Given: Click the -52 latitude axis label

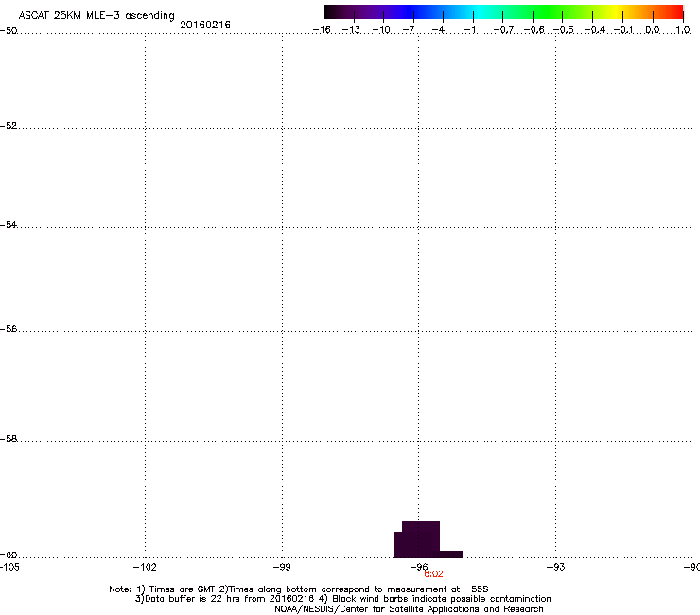Looking at the screenshot, I should click(9, 126).
